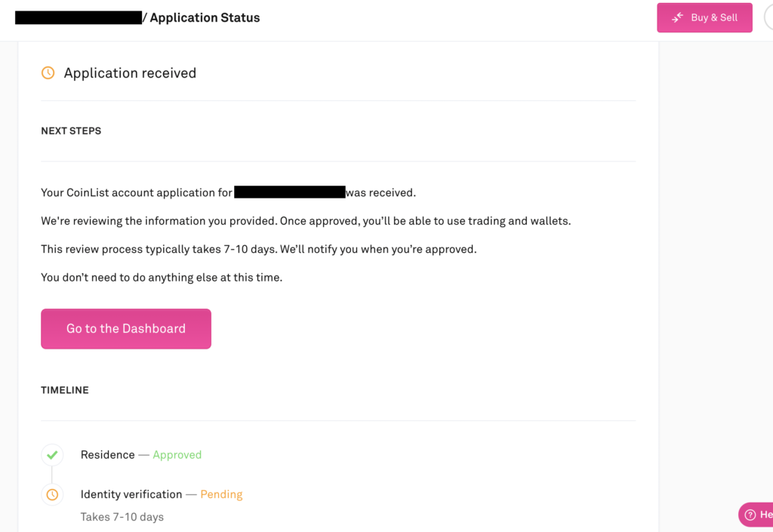Select the Residence timeline step label
This screenshot has height=532, width=773.
[x=108, y=455]
